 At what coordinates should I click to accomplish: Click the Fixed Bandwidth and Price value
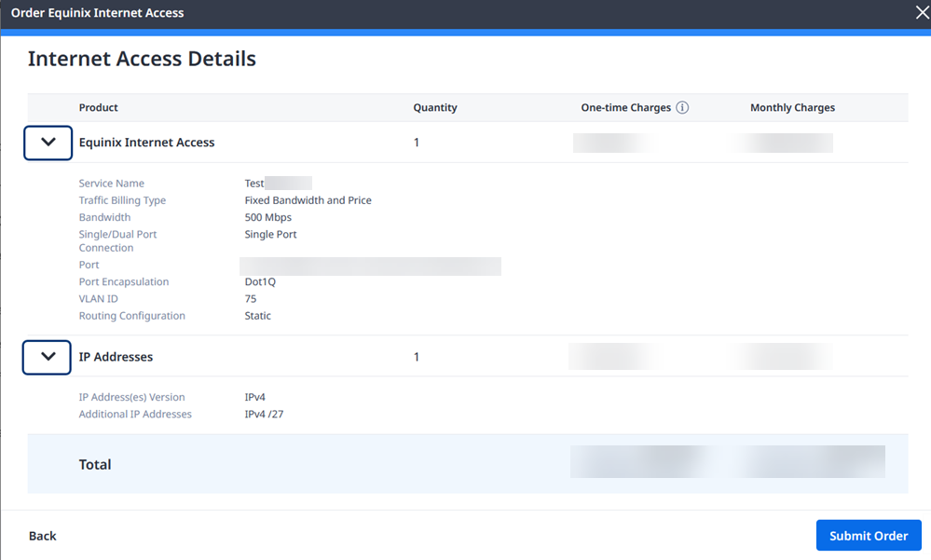click(x=308, y=200)
